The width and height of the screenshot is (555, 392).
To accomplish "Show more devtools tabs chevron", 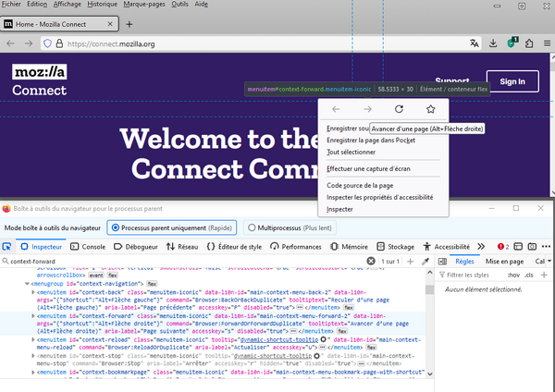I will 481,247.
